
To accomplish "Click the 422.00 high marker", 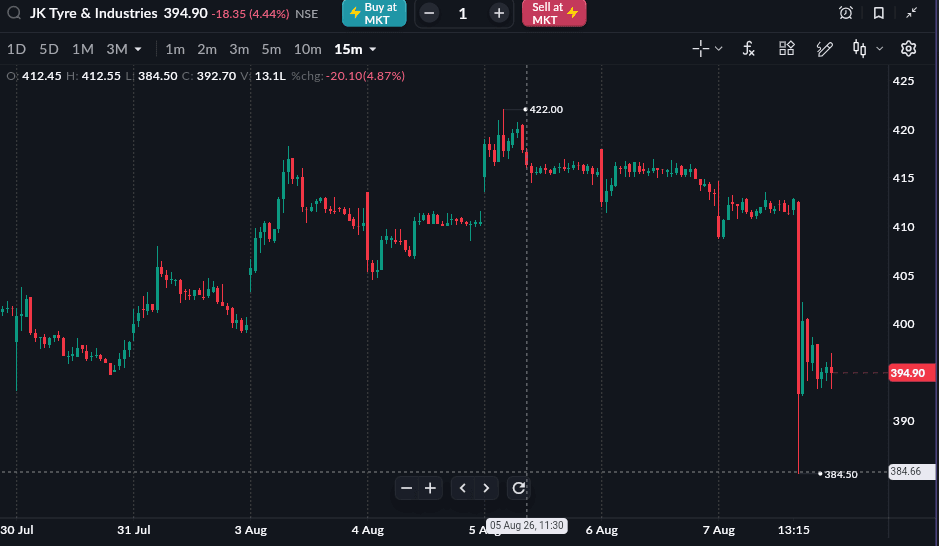I will [546, 110].
